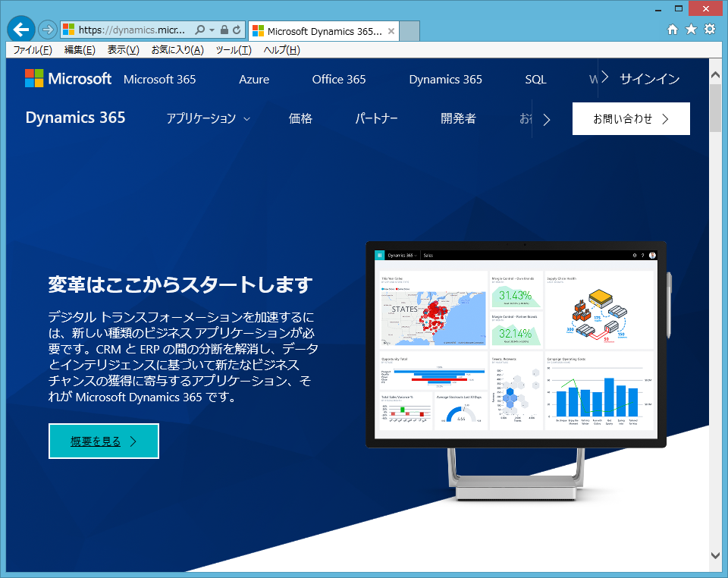Open the ヘルプ(H) menu
The height and width of the screenshot is (578, 728).
coord(282,49)
